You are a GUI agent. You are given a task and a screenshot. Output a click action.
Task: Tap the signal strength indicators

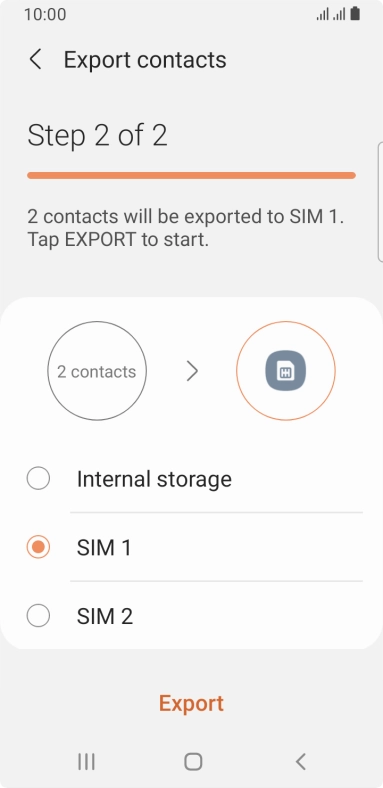(330, 14)
